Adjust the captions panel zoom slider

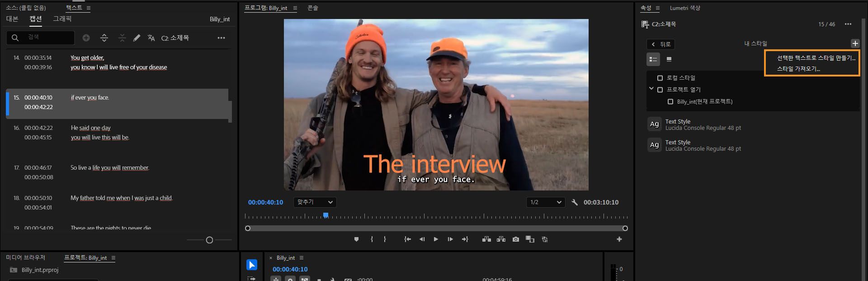coord(209,240)
